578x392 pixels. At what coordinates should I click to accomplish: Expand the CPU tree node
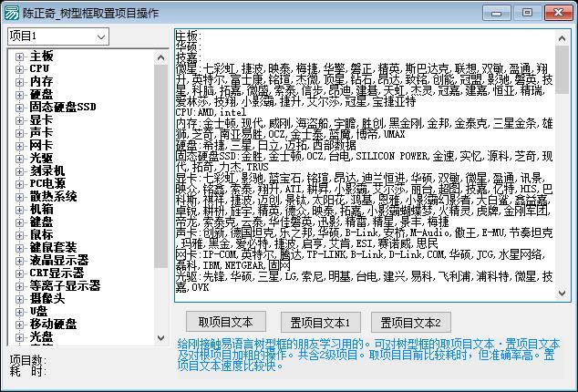tap(19, 69)
